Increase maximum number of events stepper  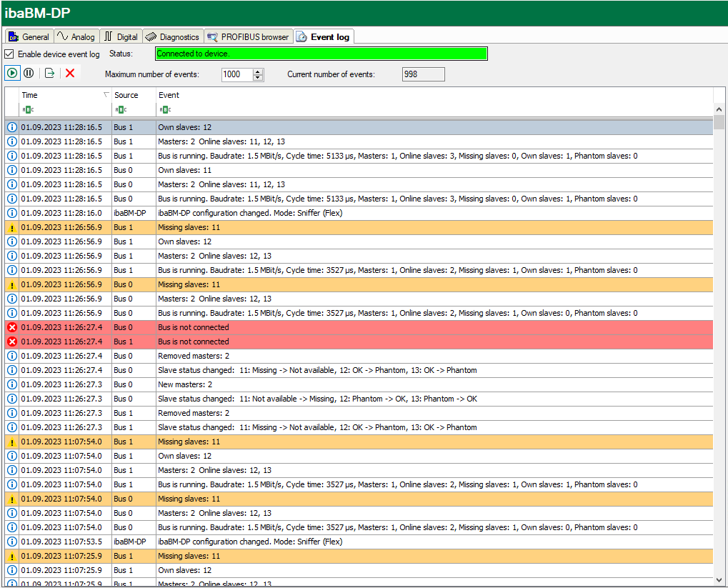[x=258, y=71]
